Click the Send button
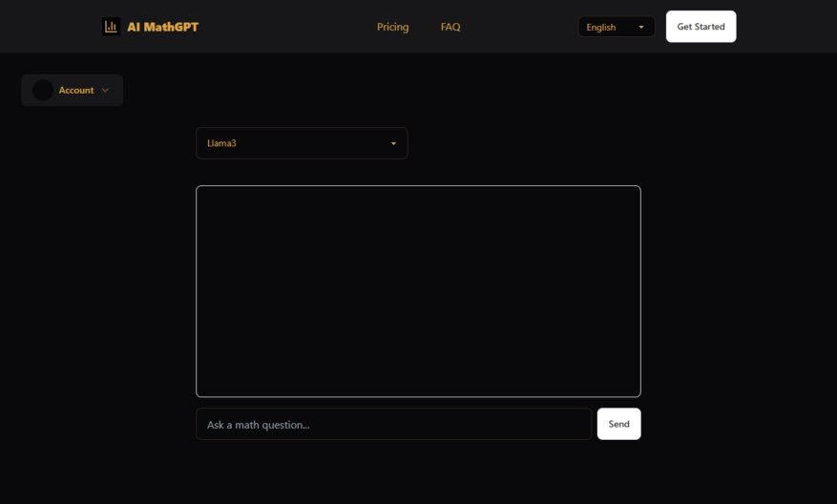837x504 pixels. pyautogui.click(x=619, y=424)
